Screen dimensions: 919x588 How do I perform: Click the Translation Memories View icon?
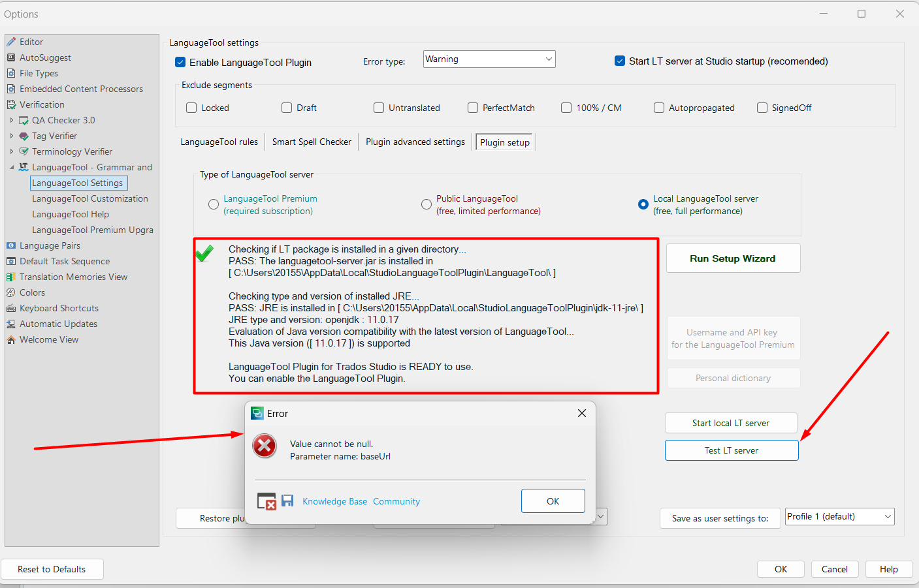[11, 277]
